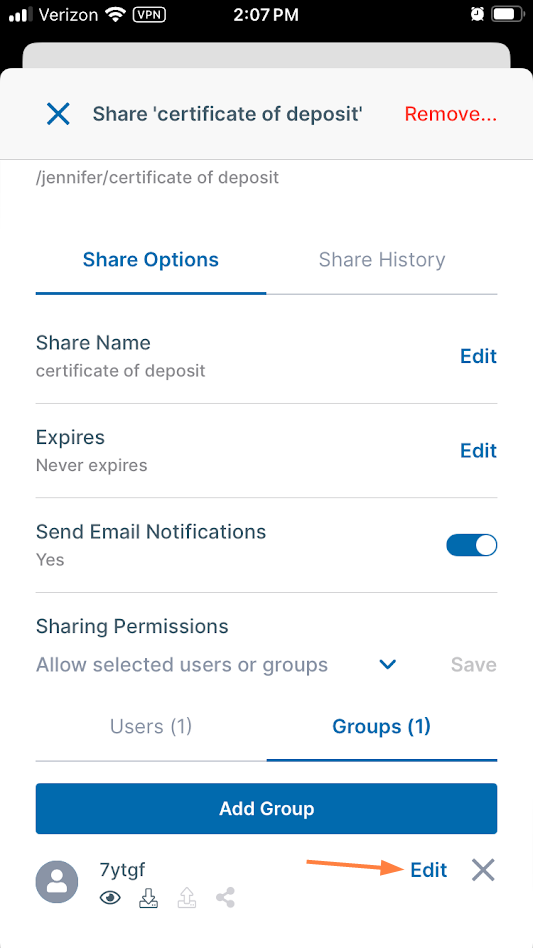Screen dimensions: 533x948
Task: Remove the 7ytgf group with the X icon
Action: (483, 870)
